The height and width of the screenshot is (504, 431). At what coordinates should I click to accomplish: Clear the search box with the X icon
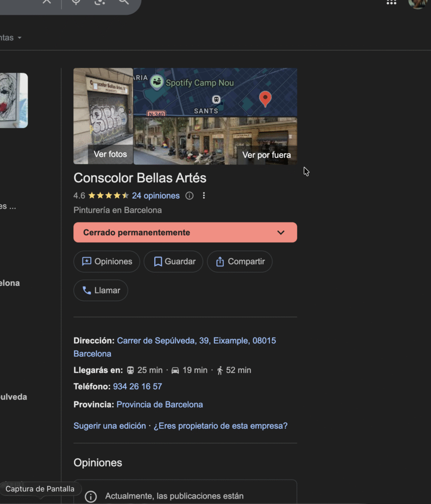46,1
